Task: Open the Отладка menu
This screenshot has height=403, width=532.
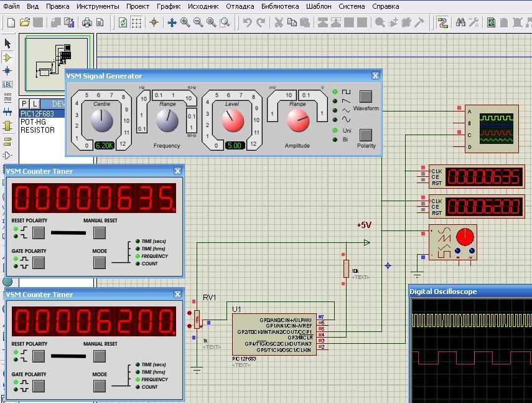Action: (240, 6)
